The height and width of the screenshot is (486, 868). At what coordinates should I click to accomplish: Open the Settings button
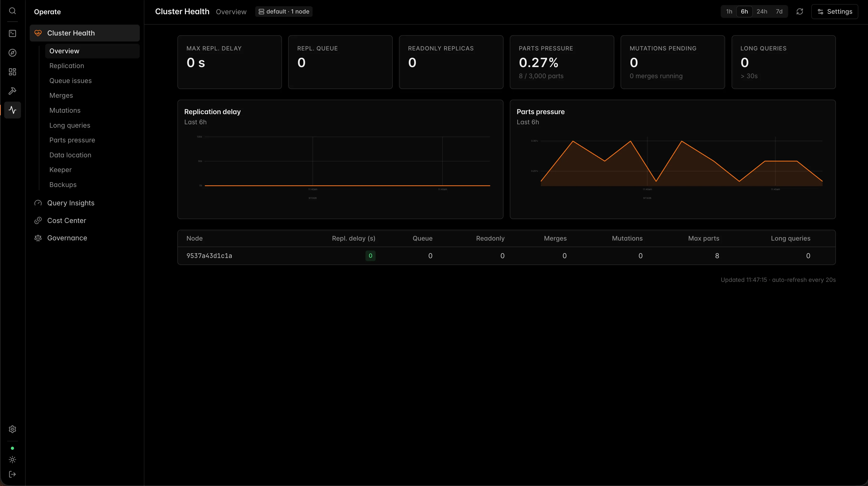[x=835, y=11]
